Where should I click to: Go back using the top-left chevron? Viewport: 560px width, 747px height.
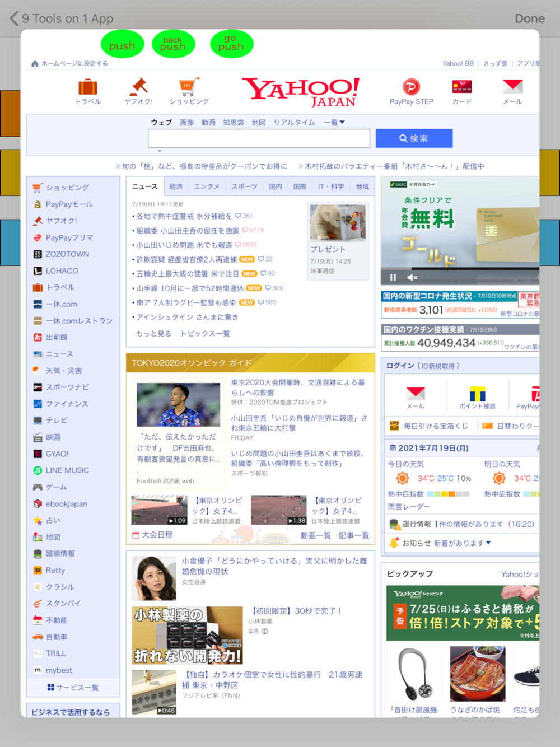click(15, 18)
